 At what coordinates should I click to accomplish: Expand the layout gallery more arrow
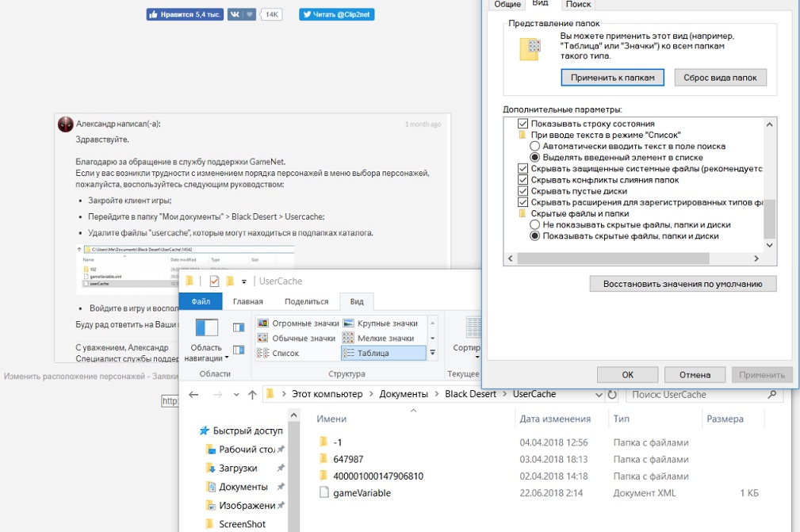433,353
